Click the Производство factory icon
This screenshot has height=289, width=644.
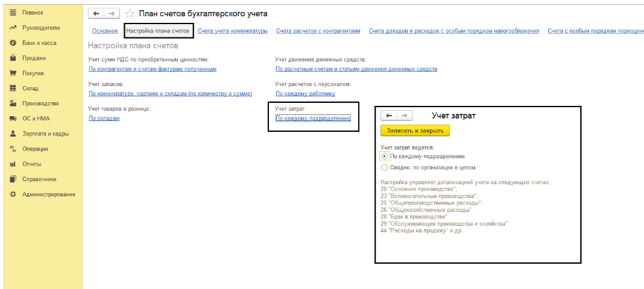13,104
